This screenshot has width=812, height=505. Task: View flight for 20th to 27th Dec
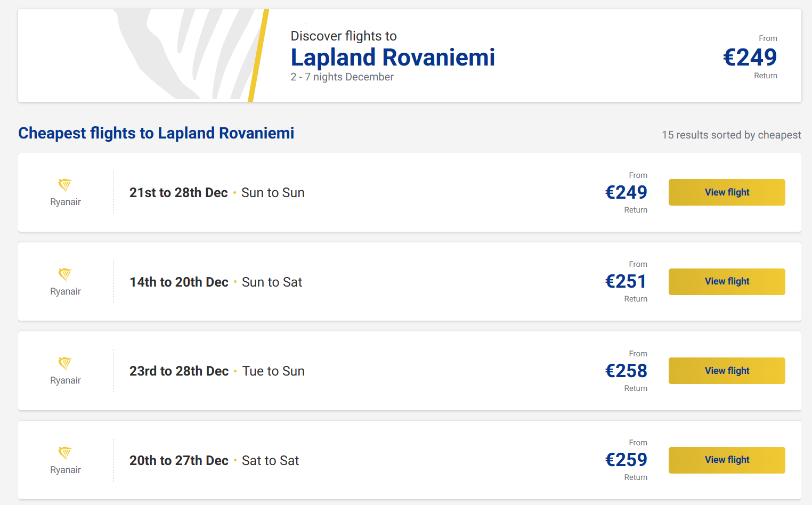pyautogui.click(x=726, y=460)
